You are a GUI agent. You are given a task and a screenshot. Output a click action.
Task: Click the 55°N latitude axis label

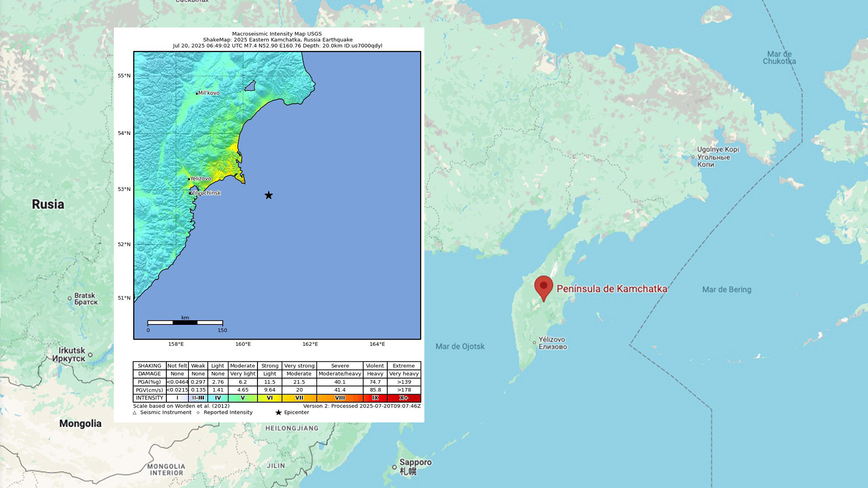[124, 76]
